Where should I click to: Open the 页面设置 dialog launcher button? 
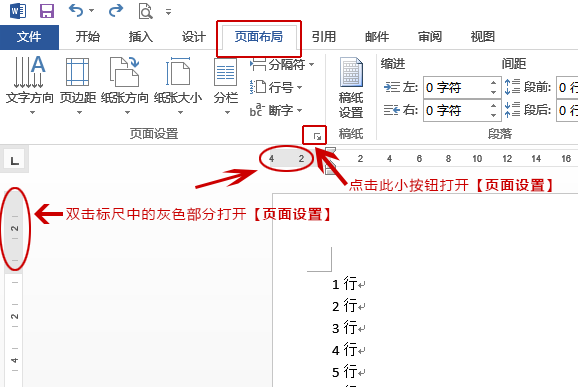317,137
